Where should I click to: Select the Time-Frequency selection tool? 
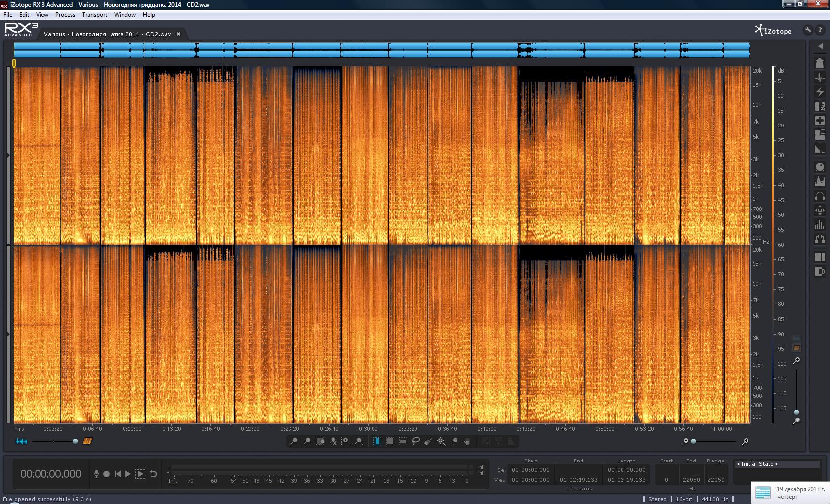390,441
